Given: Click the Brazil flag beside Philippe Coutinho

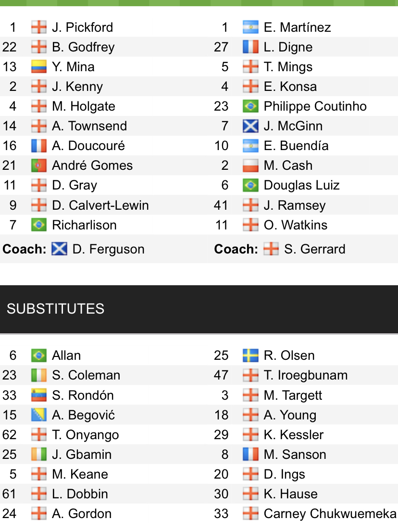Looking at the screenshot, I should click(x=250, y=106).
